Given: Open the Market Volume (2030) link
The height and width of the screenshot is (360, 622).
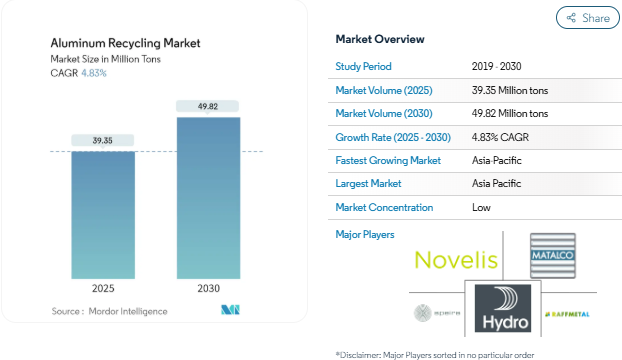Looking at the screenshot, I should pyautogui.click(x=384, y=113).
